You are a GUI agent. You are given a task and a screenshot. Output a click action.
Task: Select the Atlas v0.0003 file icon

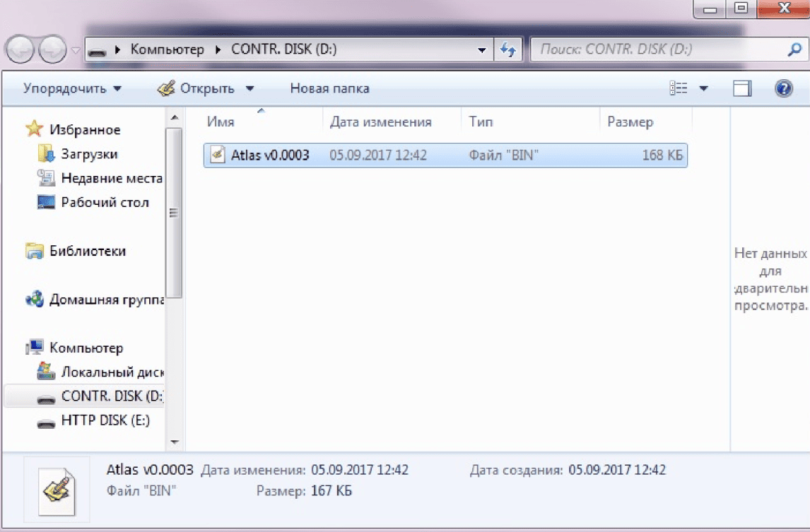click(x=218, y=155)
